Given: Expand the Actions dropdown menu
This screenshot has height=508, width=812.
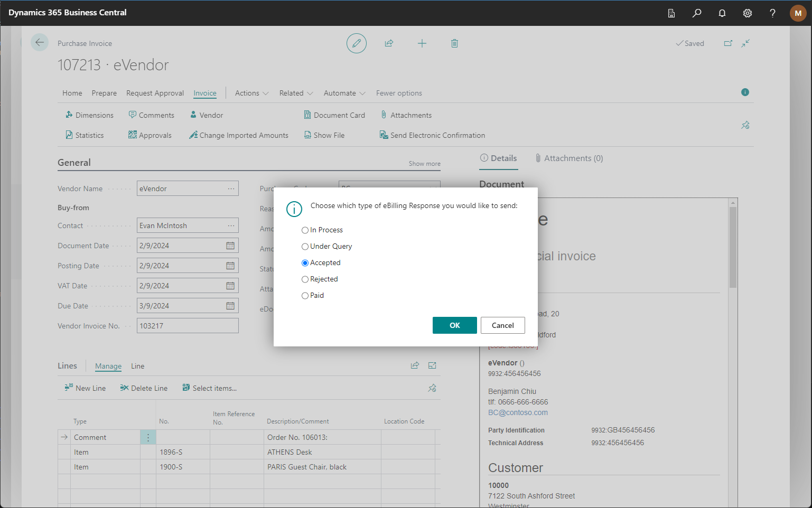Looking at the screenshot, I should pos(251,93).
